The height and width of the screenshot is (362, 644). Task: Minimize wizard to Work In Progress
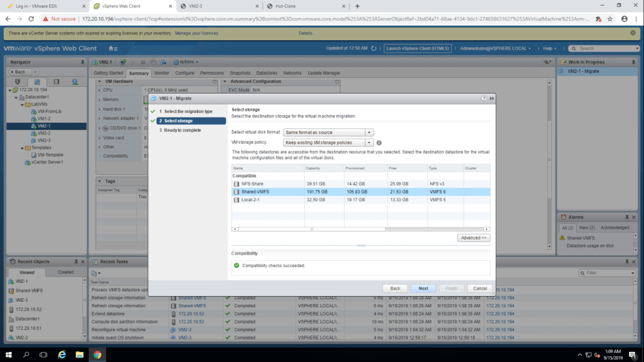[491, 99]
